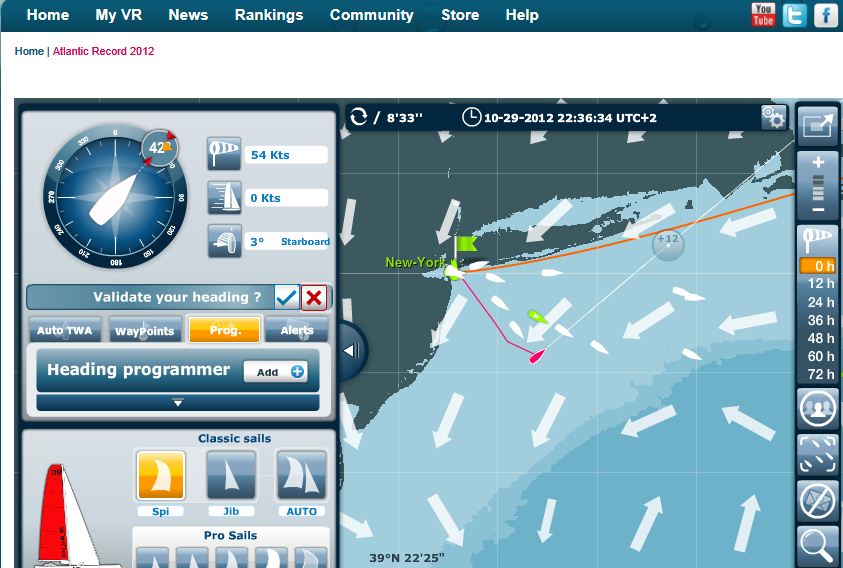
Task: Click the fullscreen expand map icon
Action: click(x=817, y=126)
